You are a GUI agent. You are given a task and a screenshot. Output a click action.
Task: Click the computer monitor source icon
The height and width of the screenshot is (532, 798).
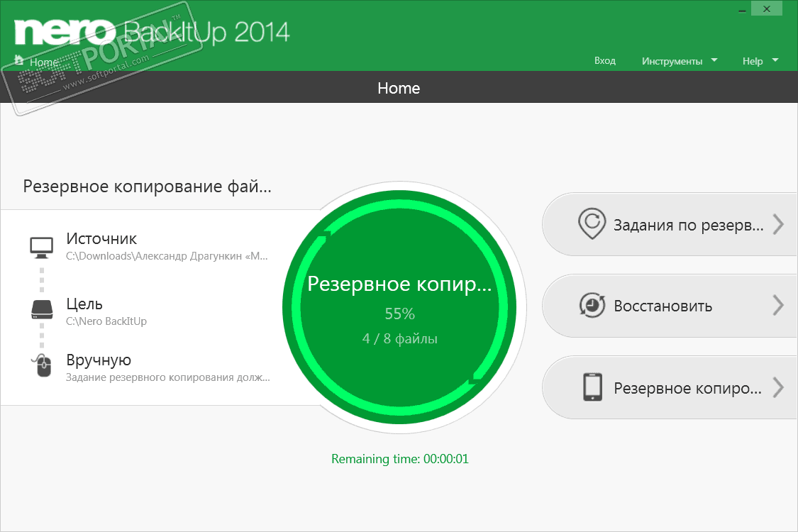point(41,247)
